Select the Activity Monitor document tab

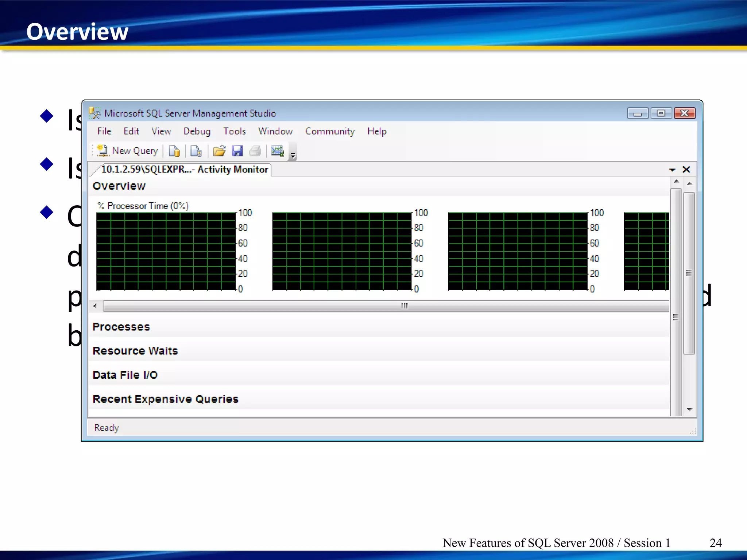[184, 170]
